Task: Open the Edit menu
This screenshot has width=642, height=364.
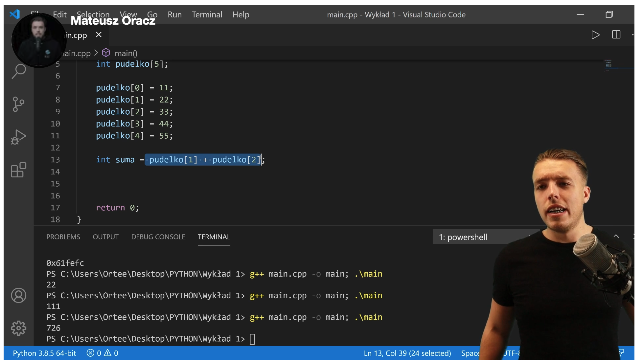Action: [60, 14]
